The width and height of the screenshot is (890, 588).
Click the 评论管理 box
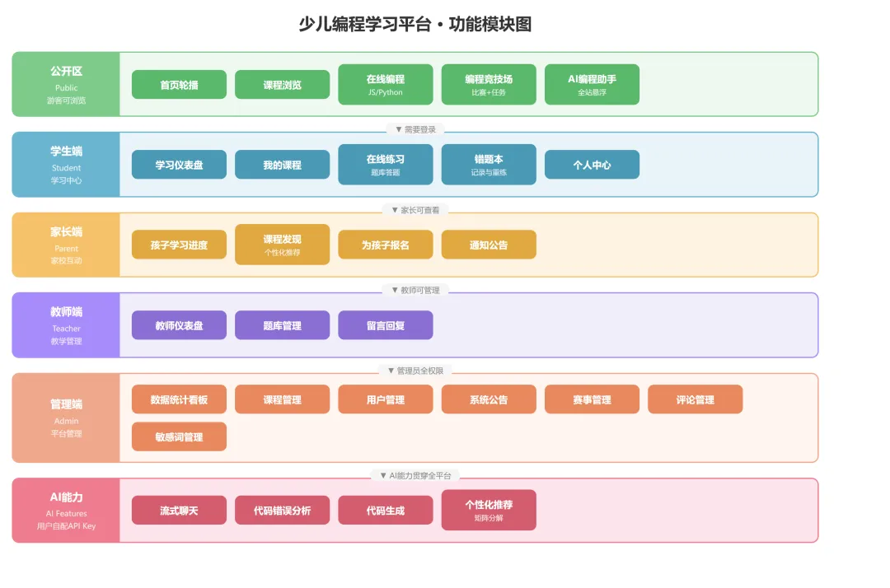[696, 399]
